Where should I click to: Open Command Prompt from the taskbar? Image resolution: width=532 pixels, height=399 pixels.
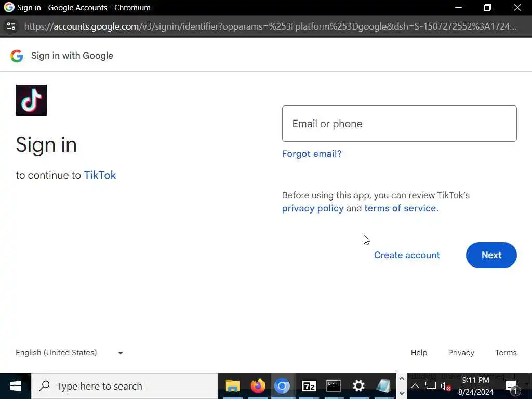click(x=334, y=386)
